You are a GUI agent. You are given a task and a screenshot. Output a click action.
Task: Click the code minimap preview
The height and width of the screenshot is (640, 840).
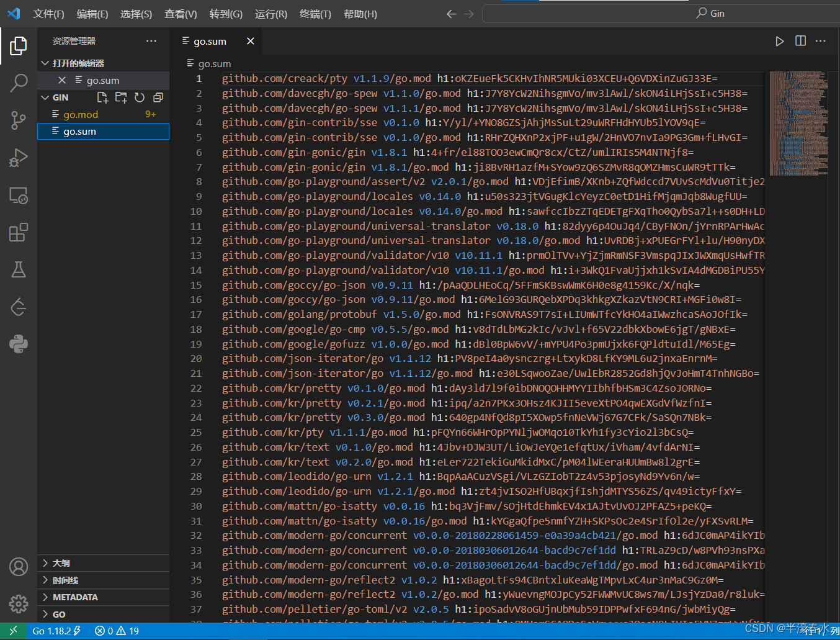798,123
